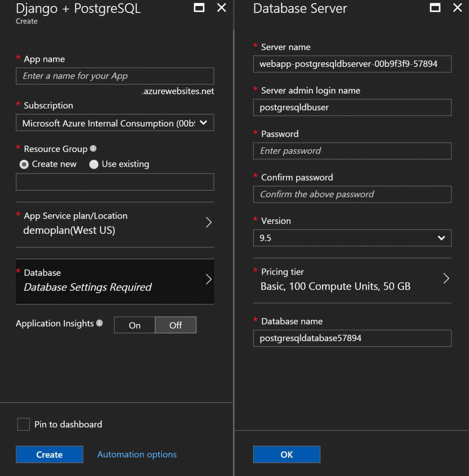This screenshot has width=469, height=476.
Task: Select the Create new radio button
Action: click(24, 164)
